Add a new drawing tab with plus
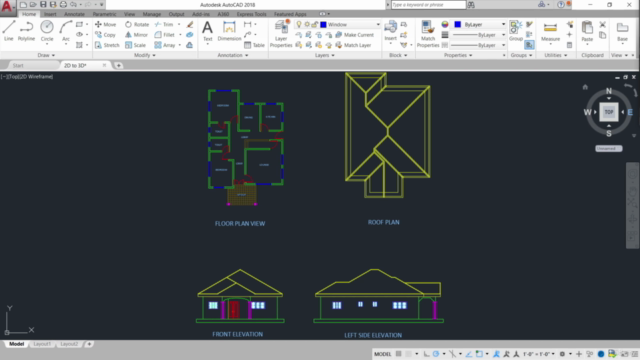 tap(118, 65)
